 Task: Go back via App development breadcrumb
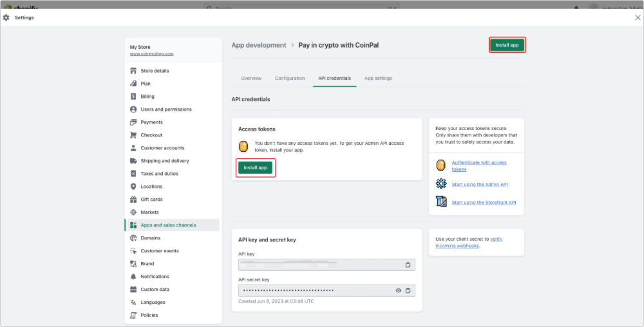click(x=259, y=45)
